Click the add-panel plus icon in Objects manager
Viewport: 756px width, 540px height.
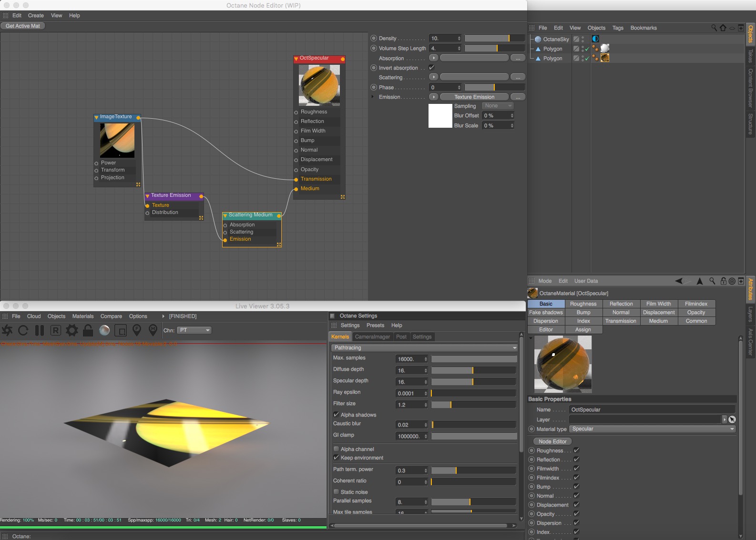[741, 28]
